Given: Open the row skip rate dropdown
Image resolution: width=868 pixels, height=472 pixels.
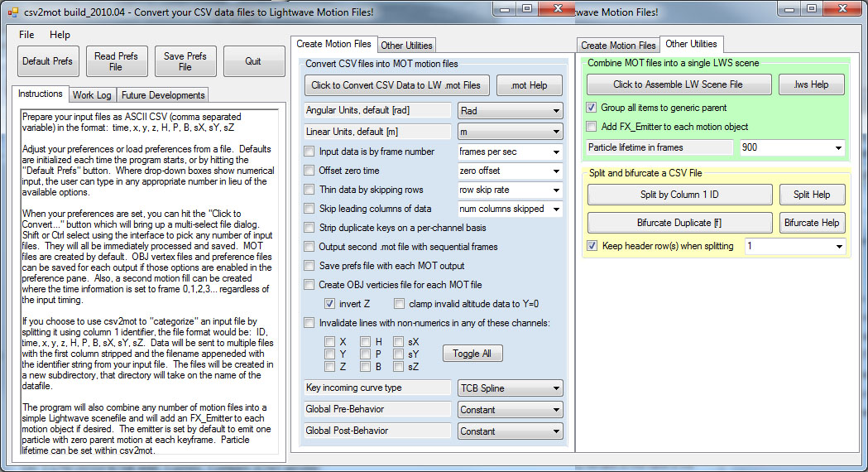Looking at the screenshot, I should click(x=510, y=190).
